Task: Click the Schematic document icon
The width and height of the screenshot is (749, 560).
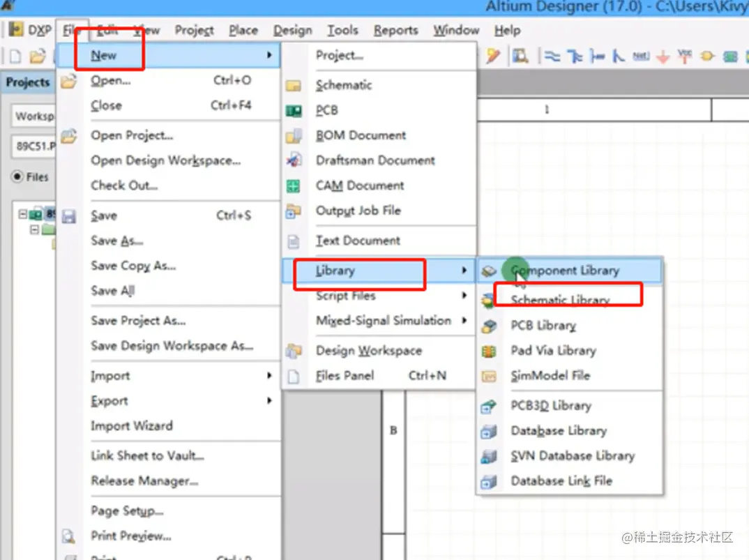Action: point(294,86)
